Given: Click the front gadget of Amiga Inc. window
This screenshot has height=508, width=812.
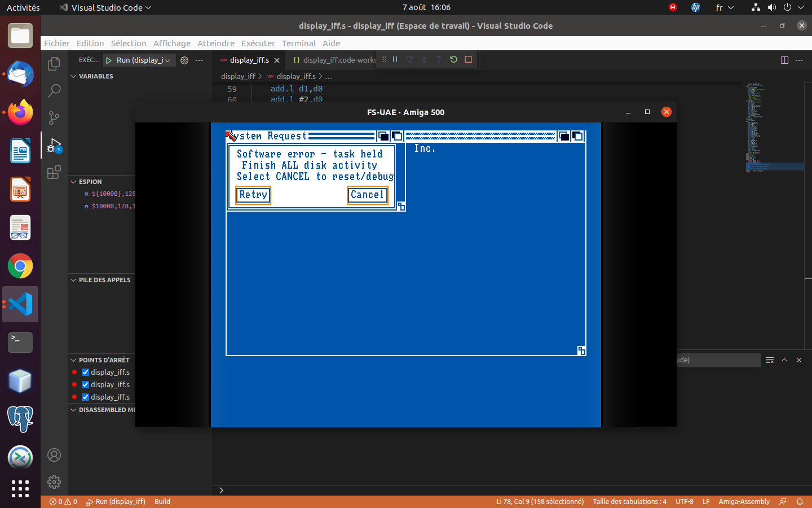Looking at the screenshot, I should (577, 136).
